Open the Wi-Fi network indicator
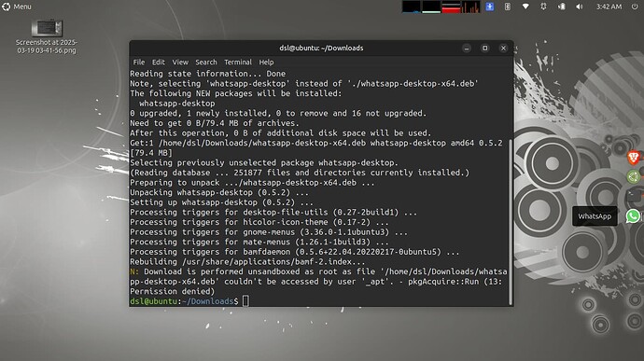644x361 pixels. 525,7
